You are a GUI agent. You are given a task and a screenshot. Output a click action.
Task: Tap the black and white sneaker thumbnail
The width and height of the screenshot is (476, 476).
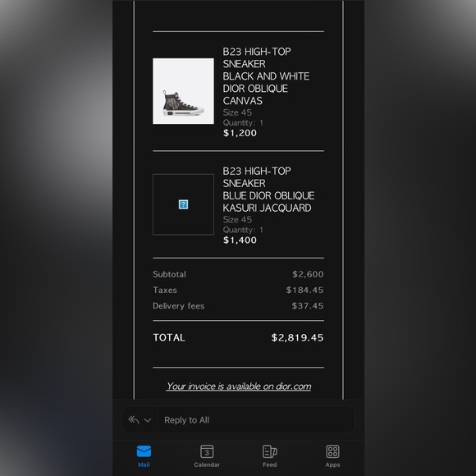(x=183, y=91)
